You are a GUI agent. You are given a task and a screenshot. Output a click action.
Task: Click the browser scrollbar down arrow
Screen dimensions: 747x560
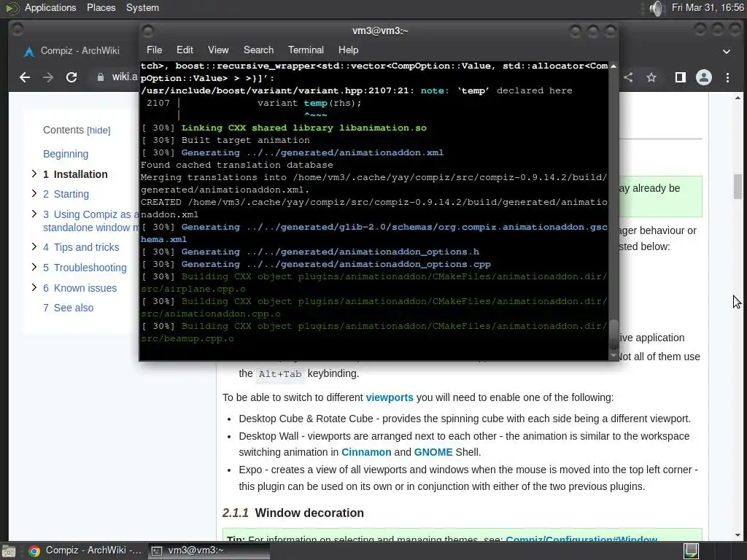click(x=738, y=534)
